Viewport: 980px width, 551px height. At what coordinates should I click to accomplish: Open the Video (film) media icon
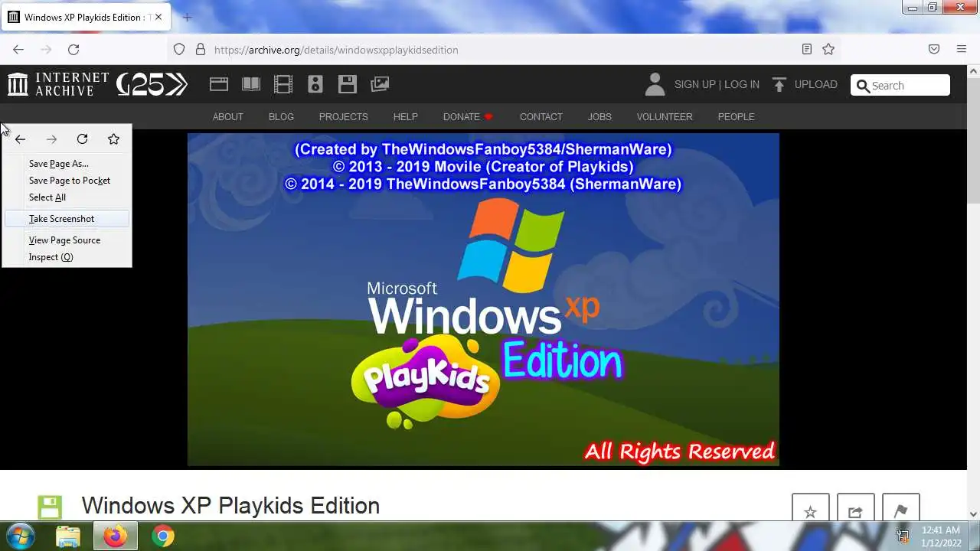point(283,84)
